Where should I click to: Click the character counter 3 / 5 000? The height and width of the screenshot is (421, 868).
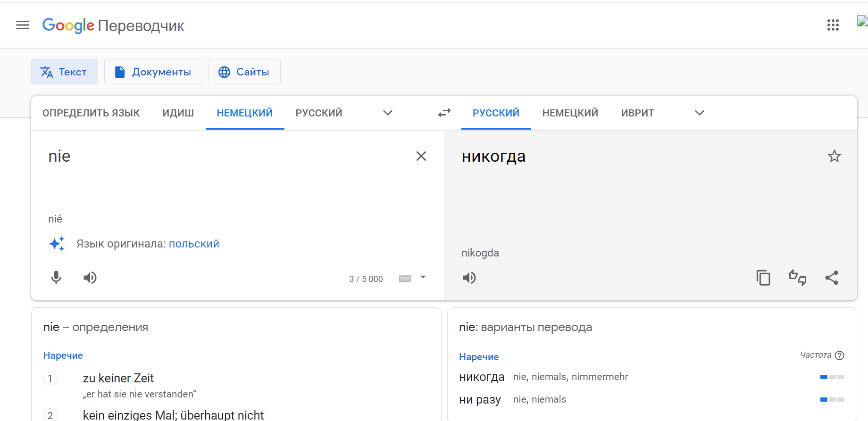point(366,279)
